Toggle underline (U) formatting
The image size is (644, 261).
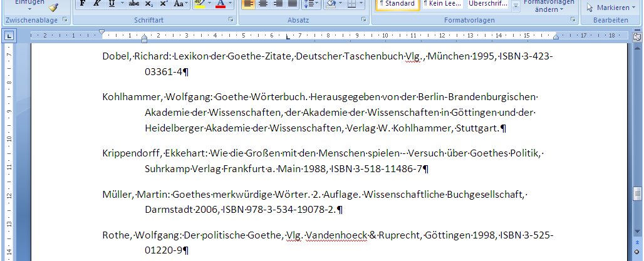(112, 4)
